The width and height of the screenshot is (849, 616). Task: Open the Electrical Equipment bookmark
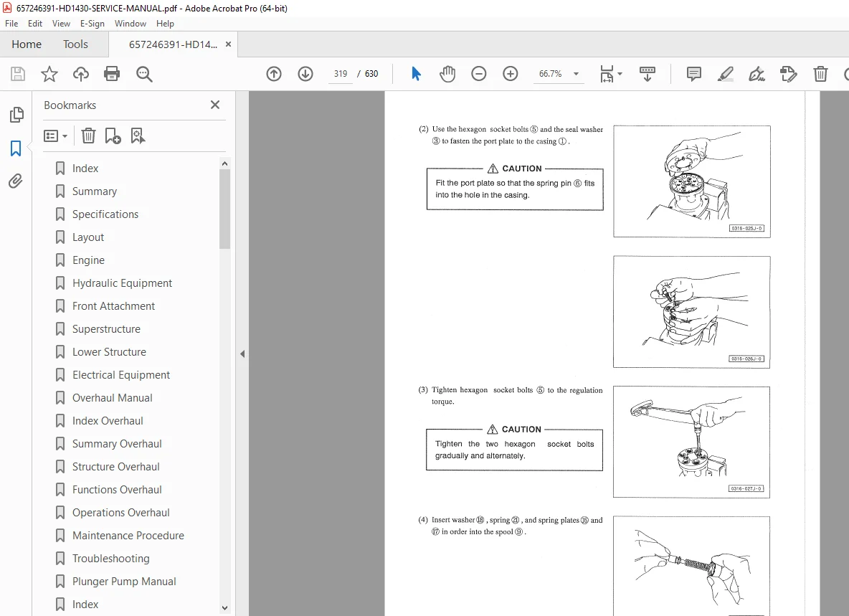[x=120, y=374]
